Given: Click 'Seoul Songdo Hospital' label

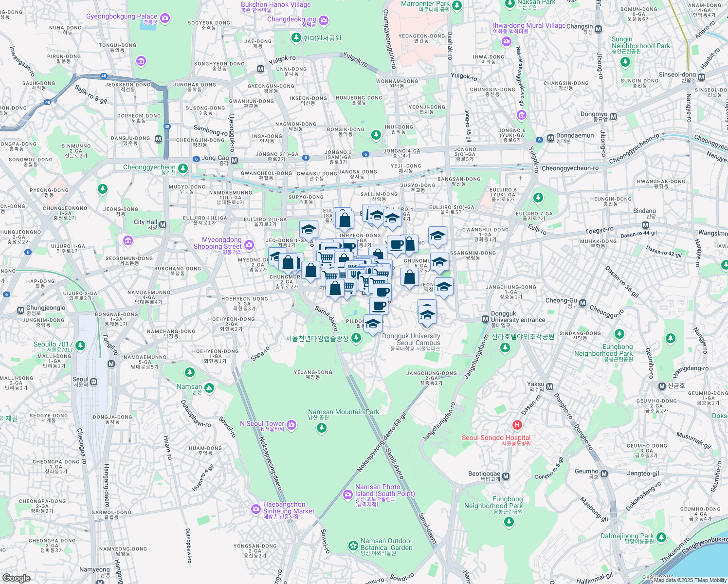Looking at the screenshot, I should point(496,438).
